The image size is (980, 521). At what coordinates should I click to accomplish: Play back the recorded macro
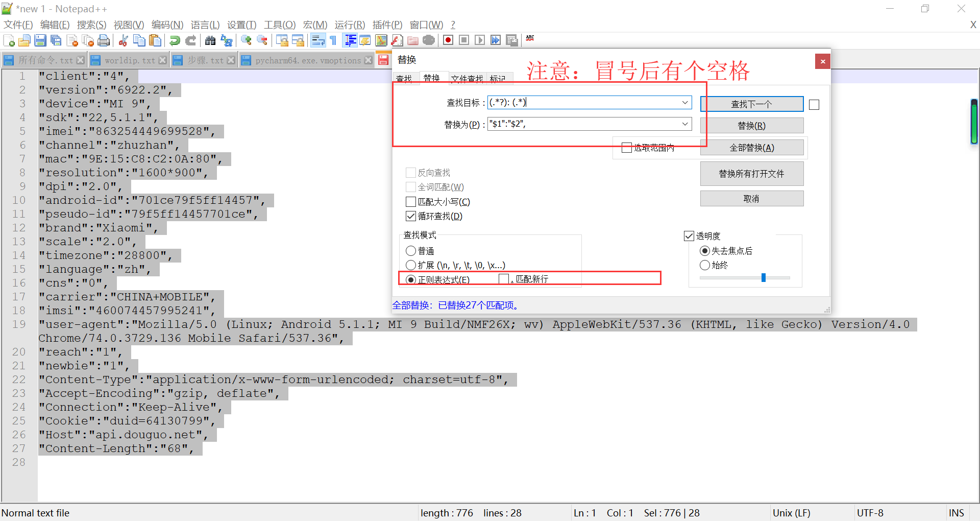point(480,40)
